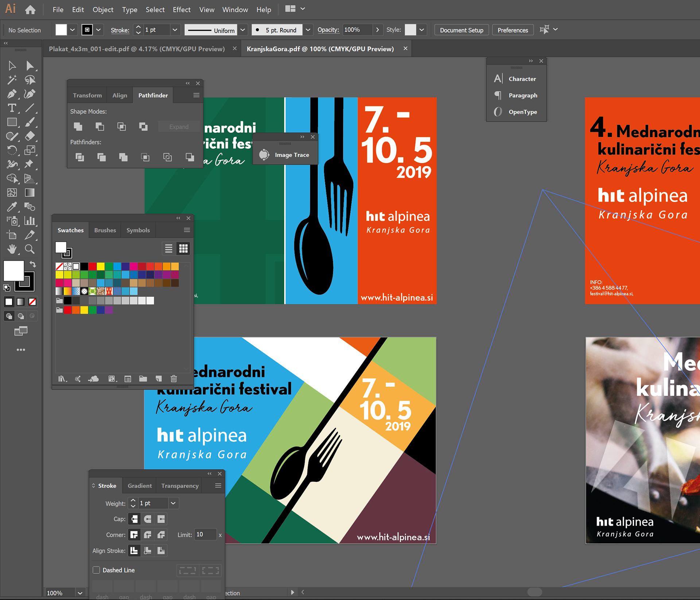Viewport: 700px width, 600px height.
Task: Select the Pen tool
Action: [x=12, y=94]
